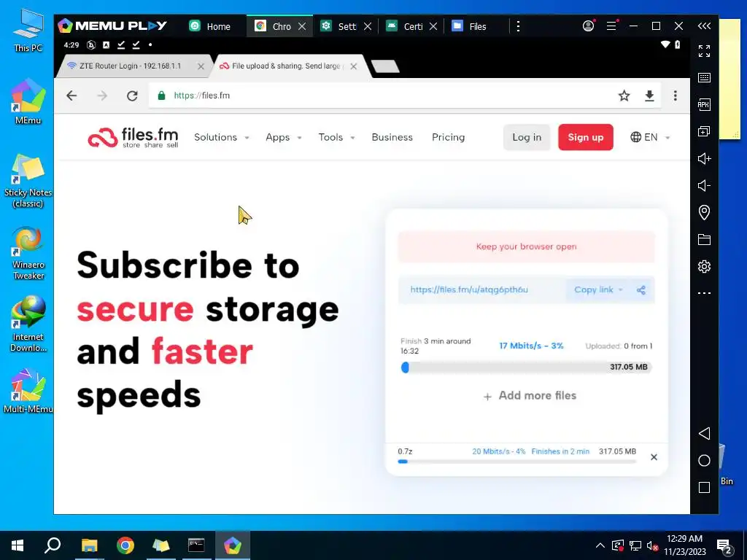The width and height of the screenshot is (747, 560).
Task: Bookmark the page with the star icon
Action: (624, 96)
